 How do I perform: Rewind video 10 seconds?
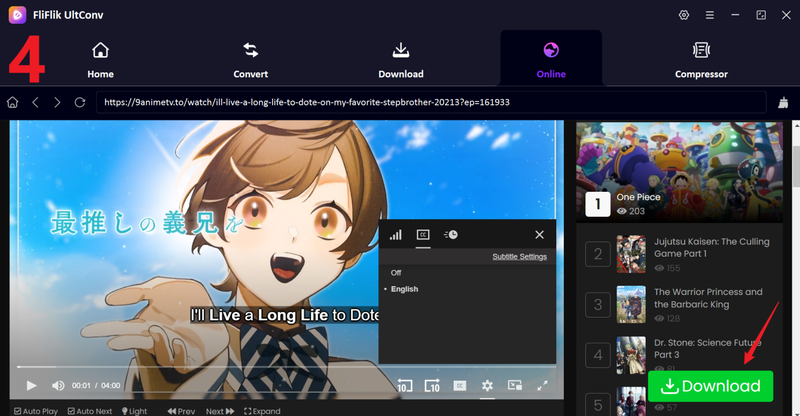click(405, 386)
